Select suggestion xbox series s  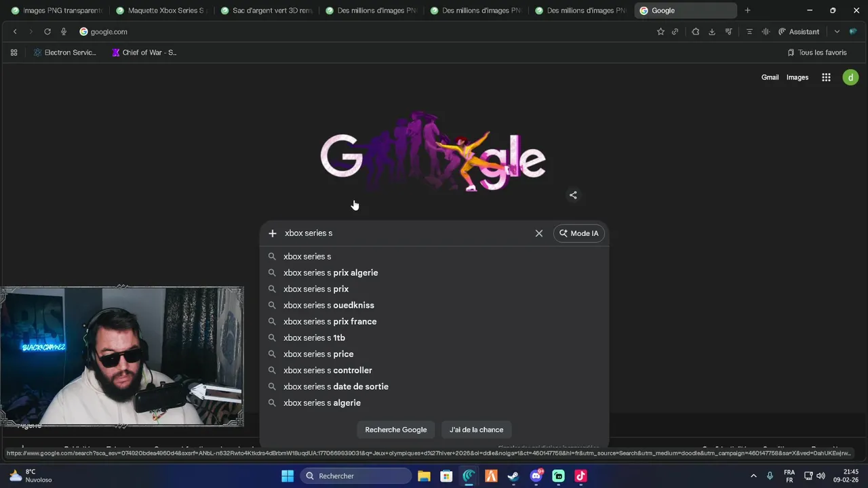(434, 256)
